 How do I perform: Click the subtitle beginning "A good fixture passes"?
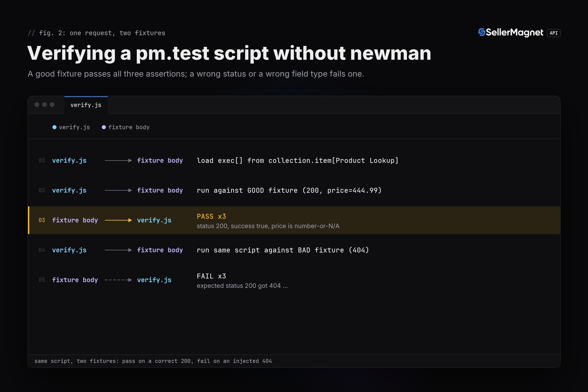(196, 74)
